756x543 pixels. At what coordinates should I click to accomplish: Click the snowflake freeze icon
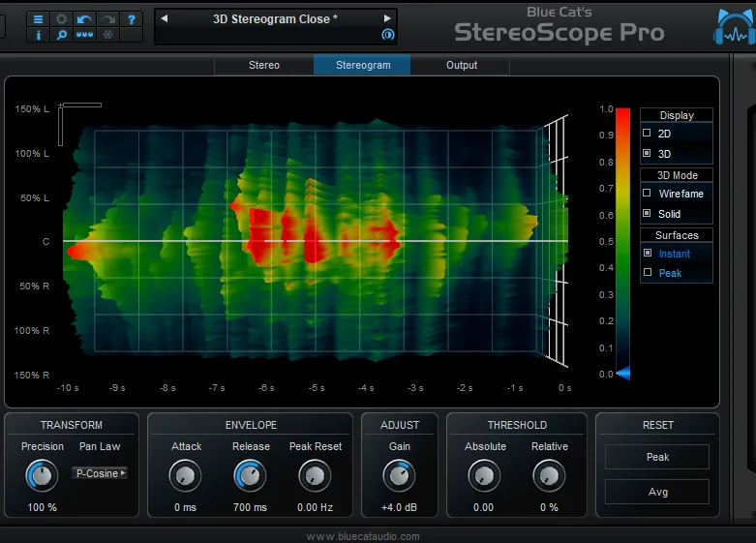[107, 35]
